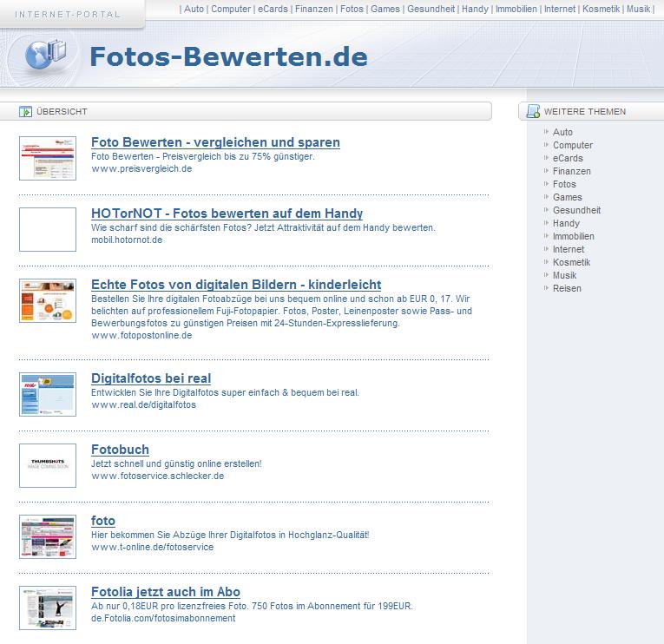Select eCards in the sidebar topics list
Viewport: 664px width, 644px height.
click(x=568, y=158)
